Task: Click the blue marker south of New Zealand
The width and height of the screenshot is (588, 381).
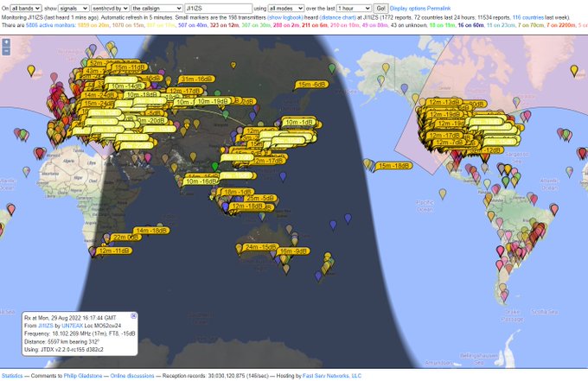Action: [318, 276]
